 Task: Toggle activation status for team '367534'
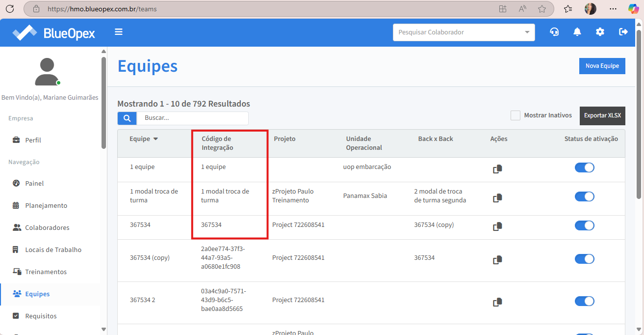click(x=585, y=225)
